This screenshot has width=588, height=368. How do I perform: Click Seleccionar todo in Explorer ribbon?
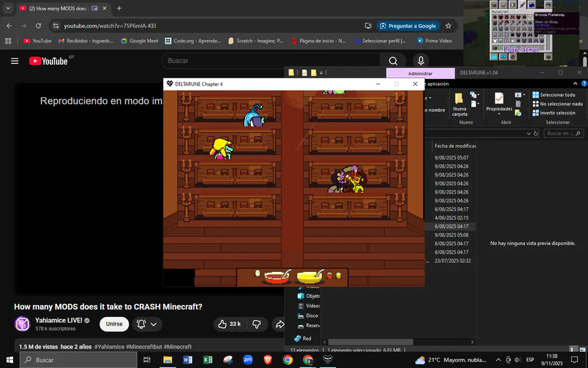[x=553, y=95]
